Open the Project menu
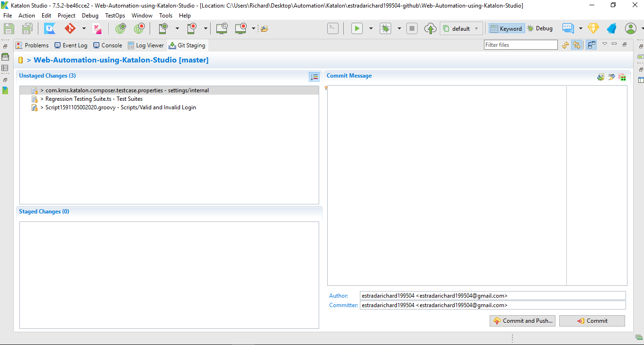Viewport: 644px width, 345px height. click(x=66, y=16)
